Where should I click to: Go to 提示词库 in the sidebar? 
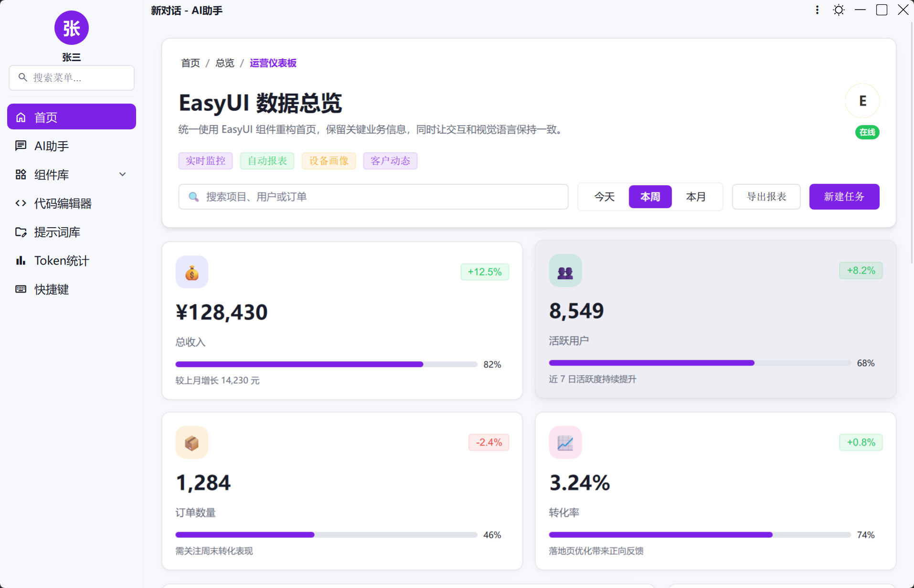72,232
